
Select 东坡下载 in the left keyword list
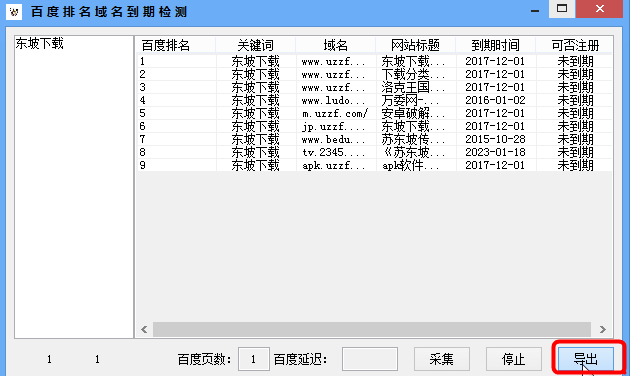[x=39, y=43]
